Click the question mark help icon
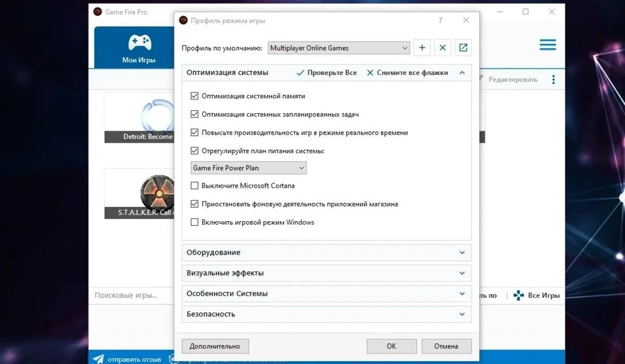This screenshot has width=625, height=364. (441, 21)
